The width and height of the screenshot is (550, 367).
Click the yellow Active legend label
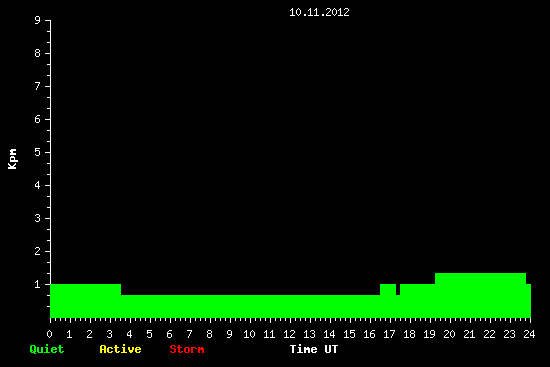point(120,349)
